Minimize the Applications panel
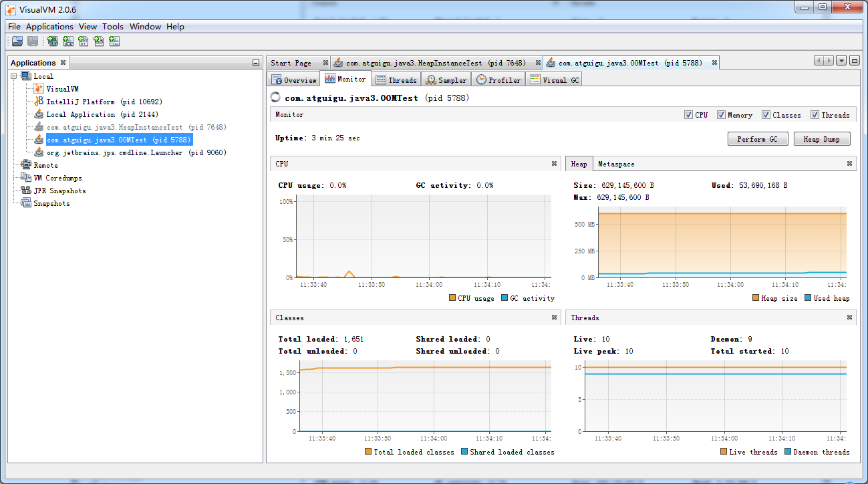 (256, 63)
